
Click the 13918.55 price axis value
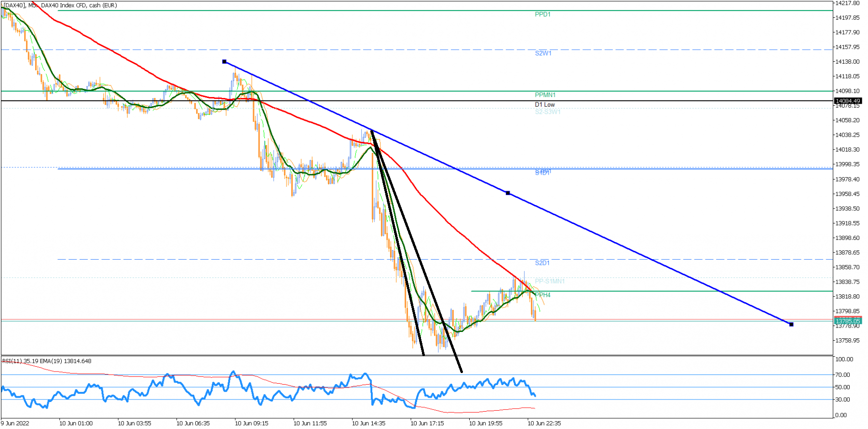coord(847,223)
